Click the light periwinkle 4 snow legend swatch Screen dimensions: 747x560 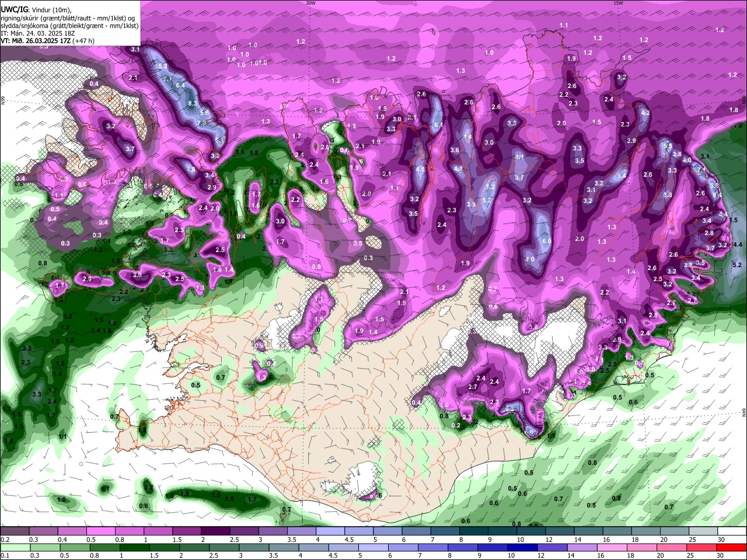coord(330,531)
